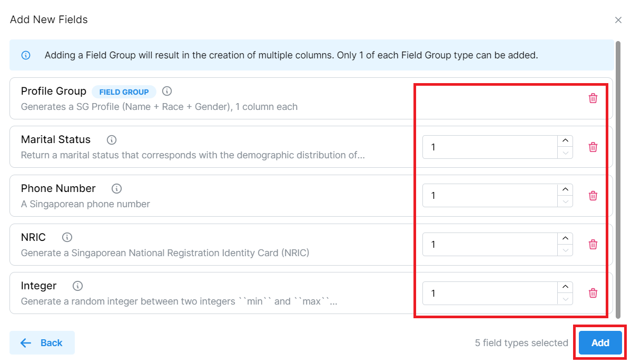View info about Phone Number field

coord(117,188)
